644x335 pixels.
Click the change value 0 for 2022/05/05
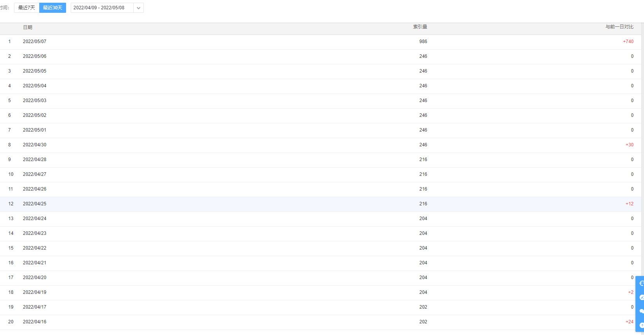[x=632, y=71]
